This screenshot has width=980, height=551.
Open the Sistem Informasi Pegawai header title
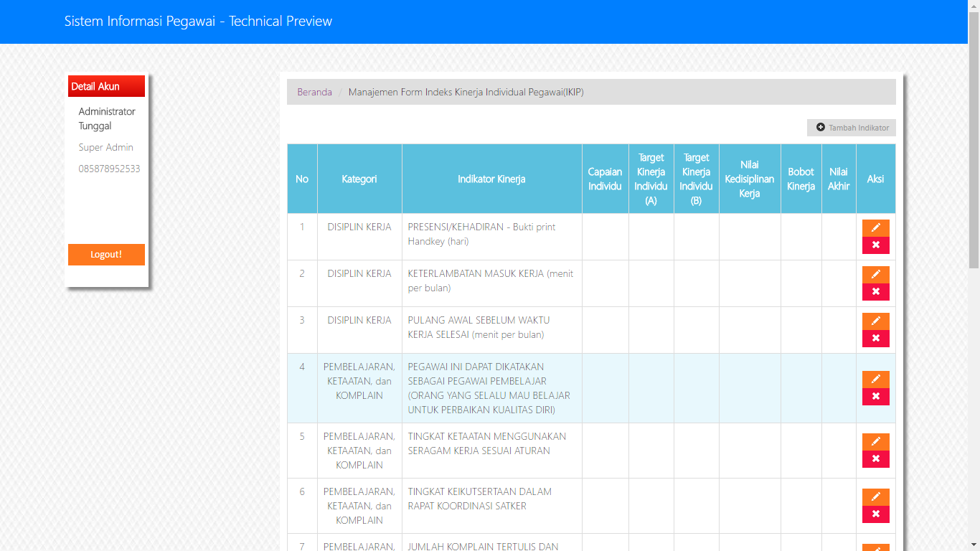(x=198, y=22)
